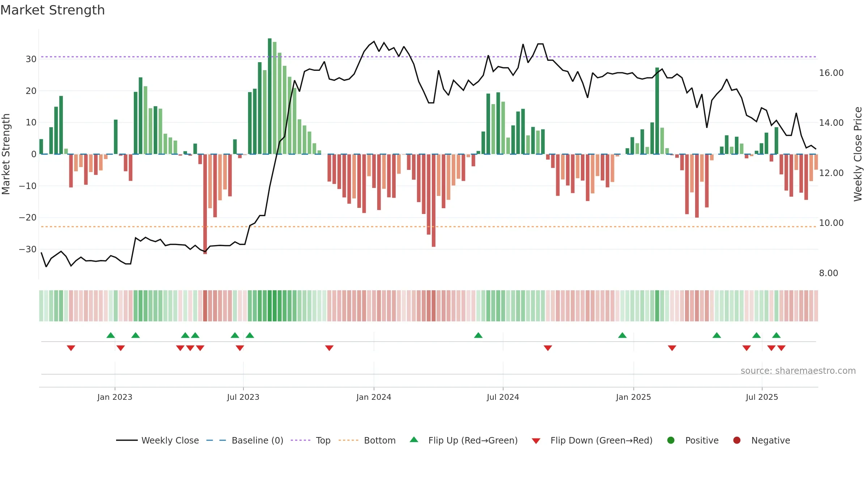Click the Jan 2023 axis label
Image resolution: width=868 pixels, height=488 pixels.
pyautogui.click(x=115, y=397)
